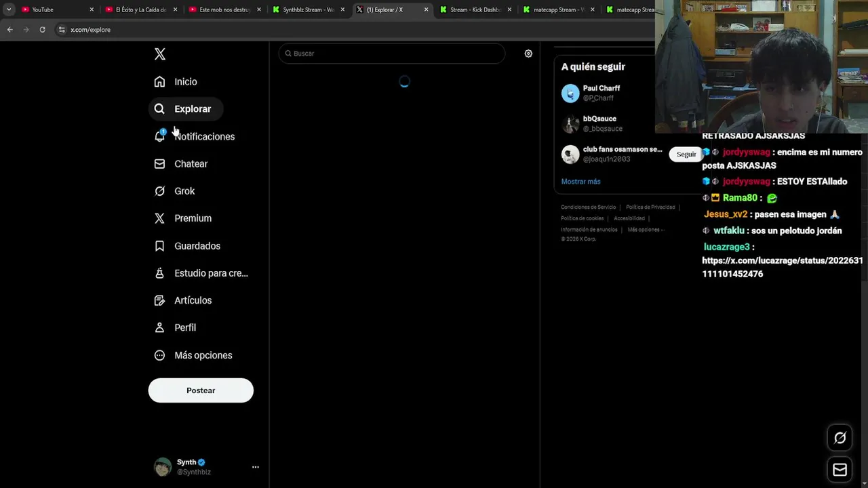Viewport: 868px width, 488px height.
Task: Open Notificaciones bell icon
Action: [159, 136]
